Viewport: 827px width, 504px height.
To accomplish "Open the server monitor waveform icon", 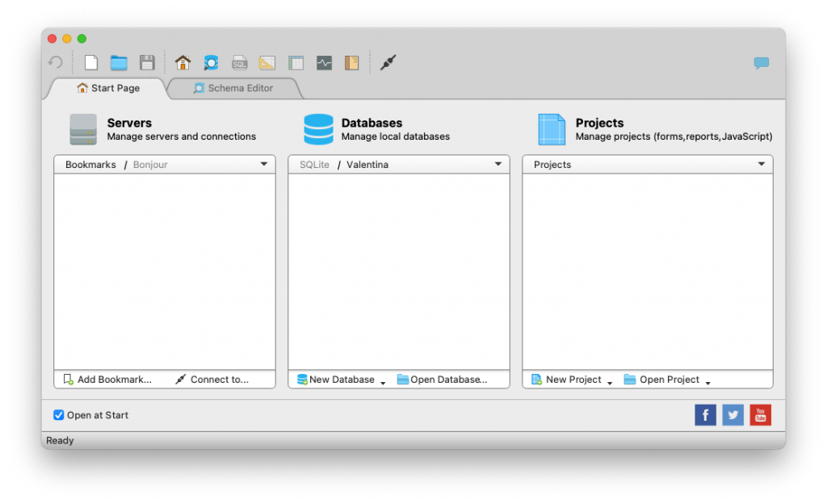I will coord(324,63).
